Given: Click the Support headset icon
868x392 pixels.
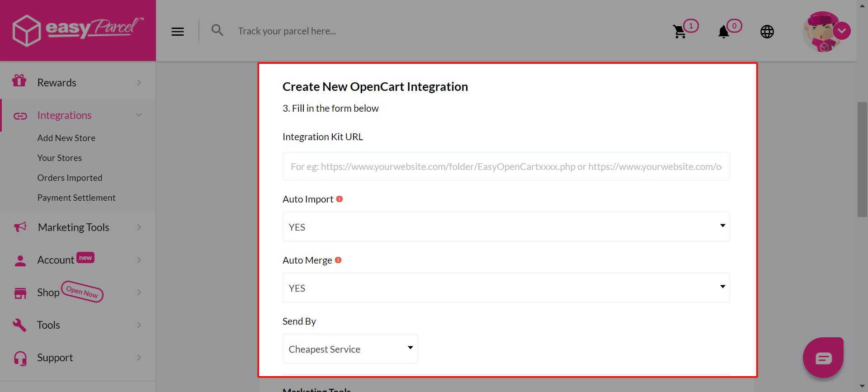Looking at the screenshot, I should pyautogui.click(x=20, y=358).
